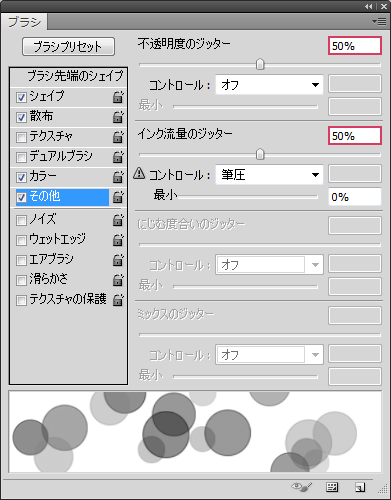Open 不透明度のジッター control dropdown set to オフ

click(x=269, y=85)
